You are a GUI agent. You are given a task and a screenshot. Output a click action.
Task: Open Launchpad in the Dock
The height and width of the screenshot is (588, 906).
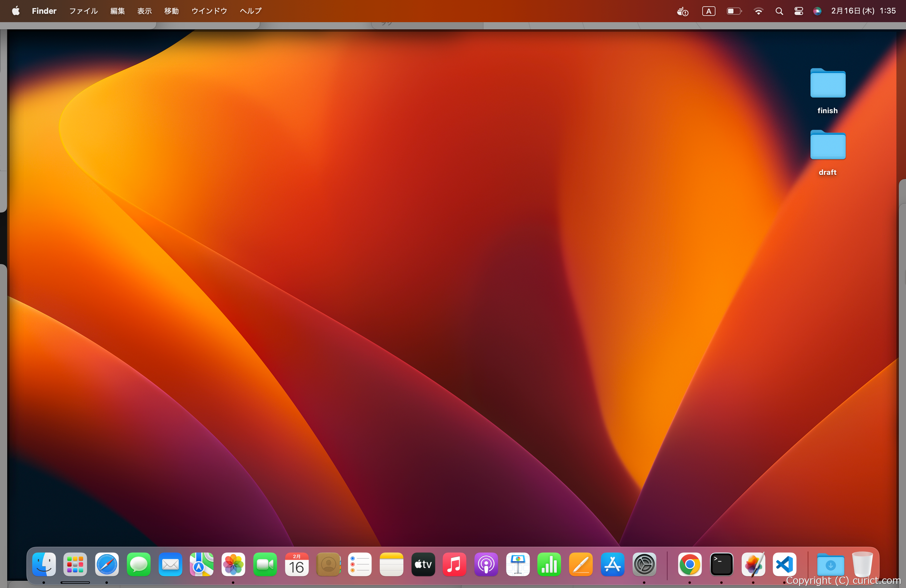75,564
